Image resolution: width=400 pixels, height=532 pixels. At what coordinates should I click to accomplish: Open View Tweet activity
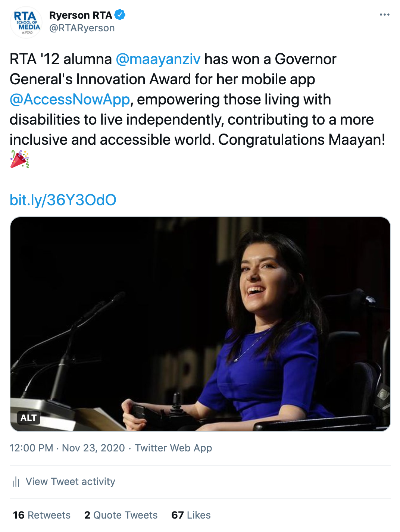coord(70,482)
